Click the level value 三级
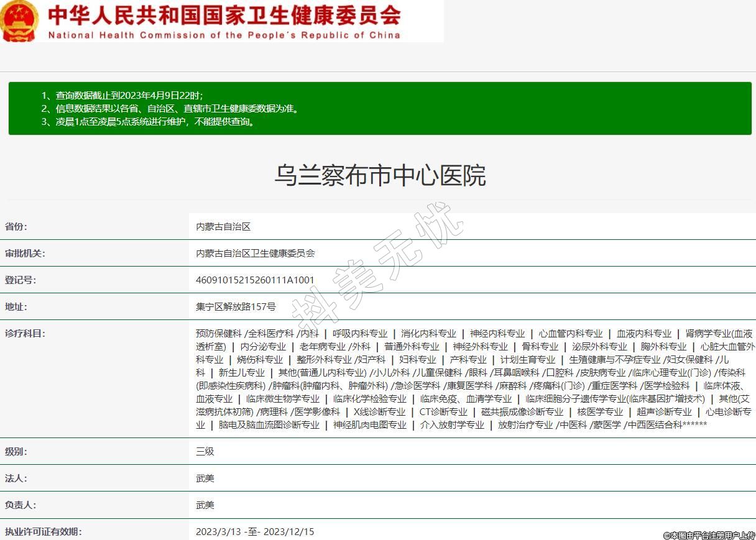This screenshot has width=756, height=540. point(205,452)
